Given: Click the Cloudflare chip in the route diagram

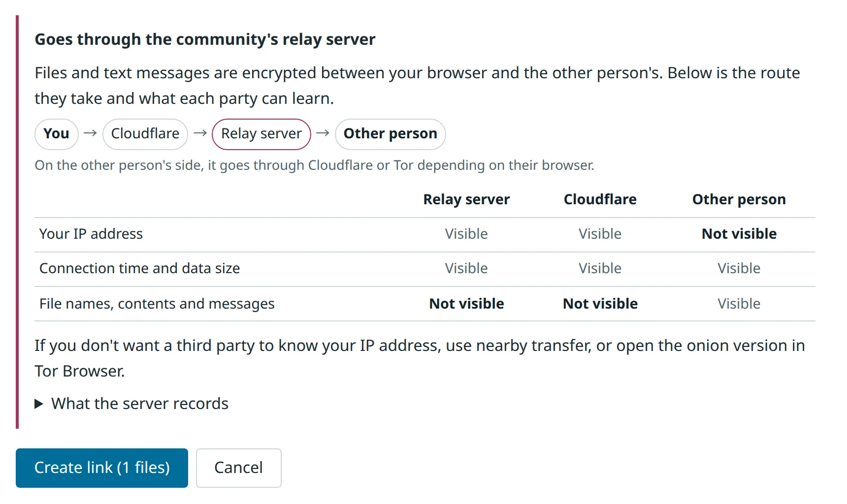Looking at the screenshot, I should coord(145,134).
